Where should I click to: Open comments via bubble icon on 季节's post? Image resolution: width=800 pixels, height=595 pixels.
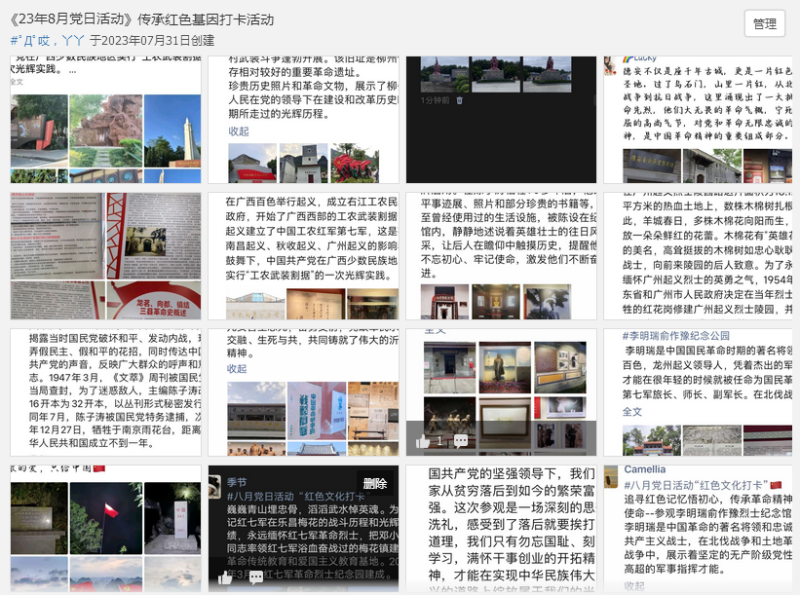pyautogui.click(x=256, y=577)
